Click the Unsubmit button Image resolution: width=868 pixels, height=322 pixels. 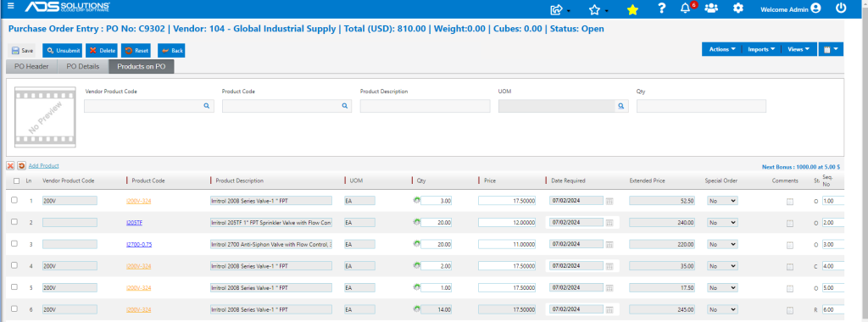pyautogui.click(x=63, y=50)
